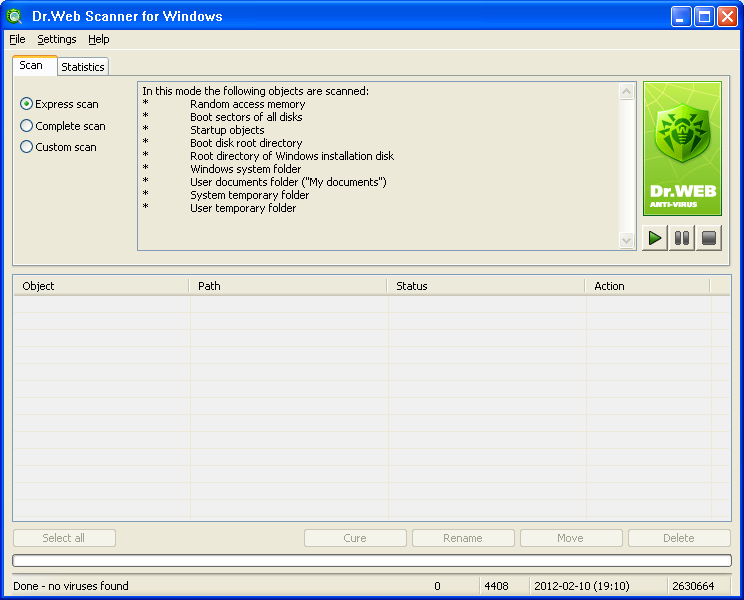Image resolution: width=744 pixels, height=600 pixels.
Task: Switch to the Statistics tab
Action: click(83, 67)
